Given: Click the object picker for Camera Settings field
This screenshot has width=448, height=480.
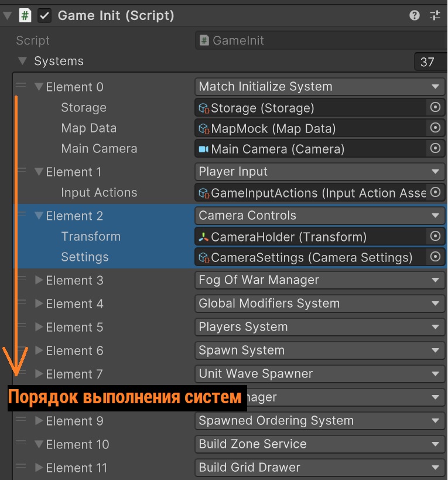Looking at the screenshot, I should pyautogui.click(x=435, y=257).
